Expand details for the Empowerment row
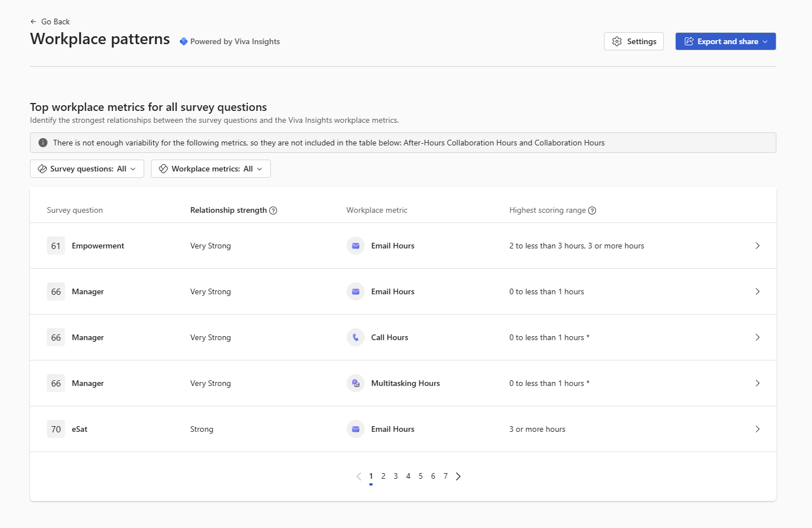The image size is (812, 528). click(x=758, y=246)
